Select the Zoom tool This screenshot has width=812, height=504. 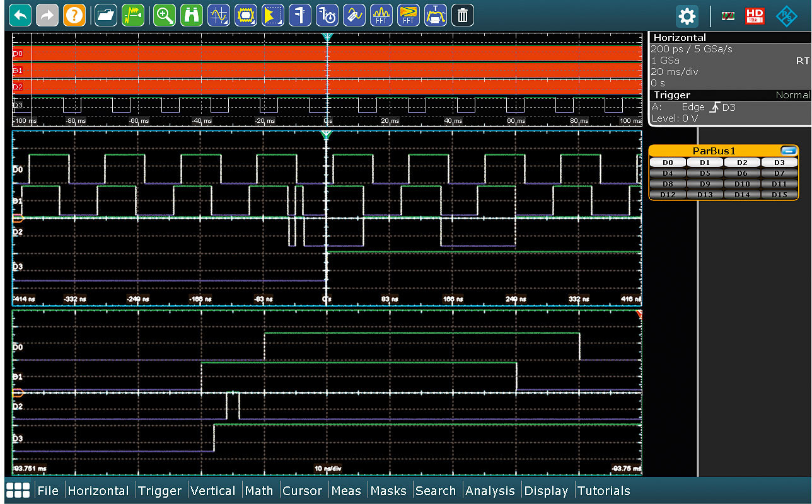click(x=164, y=15)
